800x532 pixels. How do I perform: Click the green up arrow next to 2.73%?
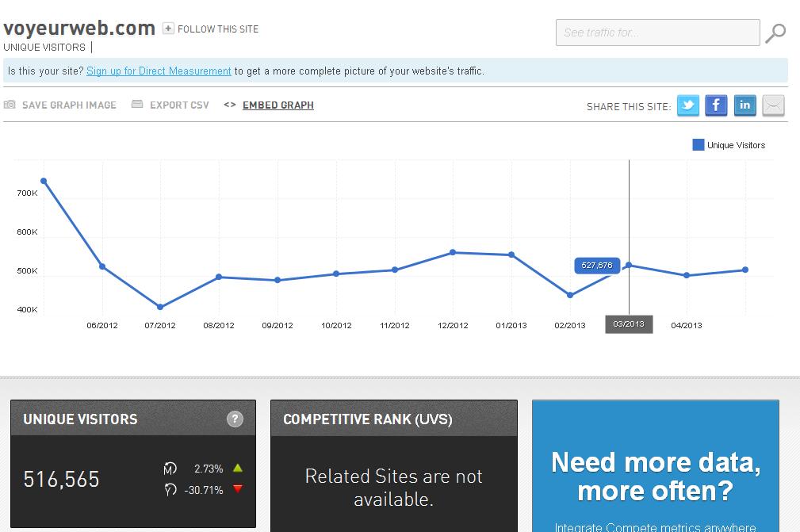(238, 468)
